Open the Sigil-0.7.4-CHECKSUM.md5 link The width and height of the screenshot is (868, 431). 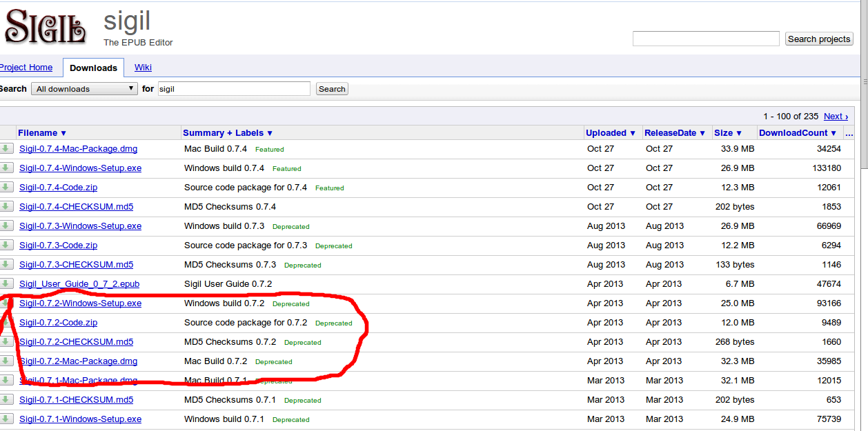click(x=76, y=206)
